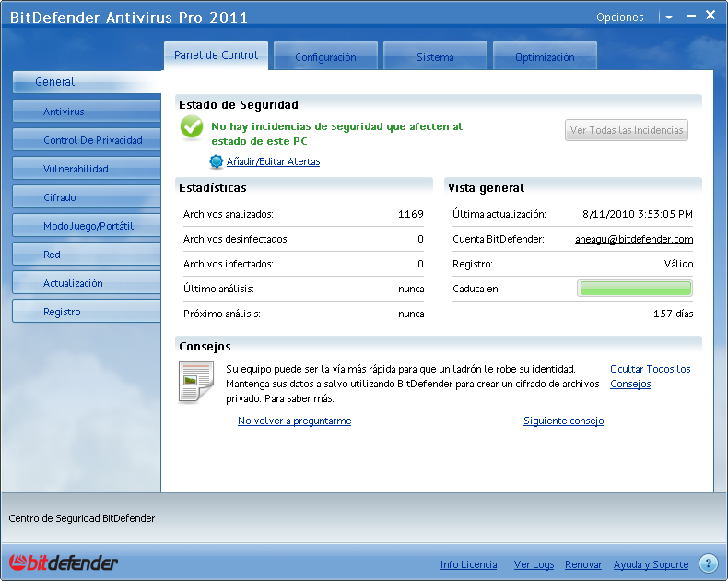Open Control De Privacidad section
This screenshot has width=728, height=581.
click(87, 140)
